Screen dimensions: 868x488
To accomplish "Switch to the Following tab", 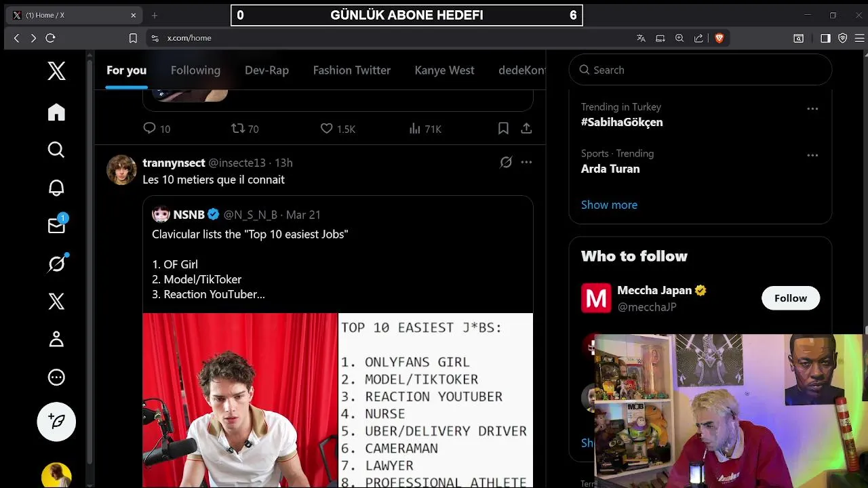I will click(x=195, y=70).
